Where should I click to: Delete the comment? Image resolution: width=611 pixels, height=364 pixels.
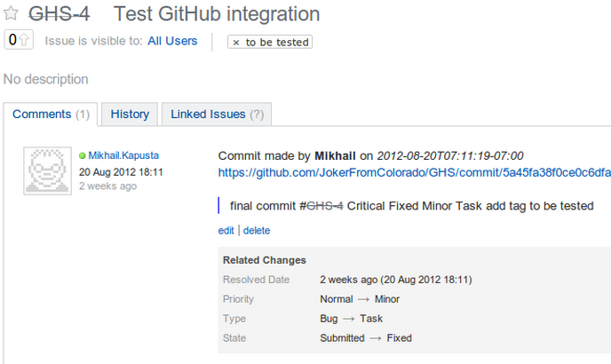point(257,230)
